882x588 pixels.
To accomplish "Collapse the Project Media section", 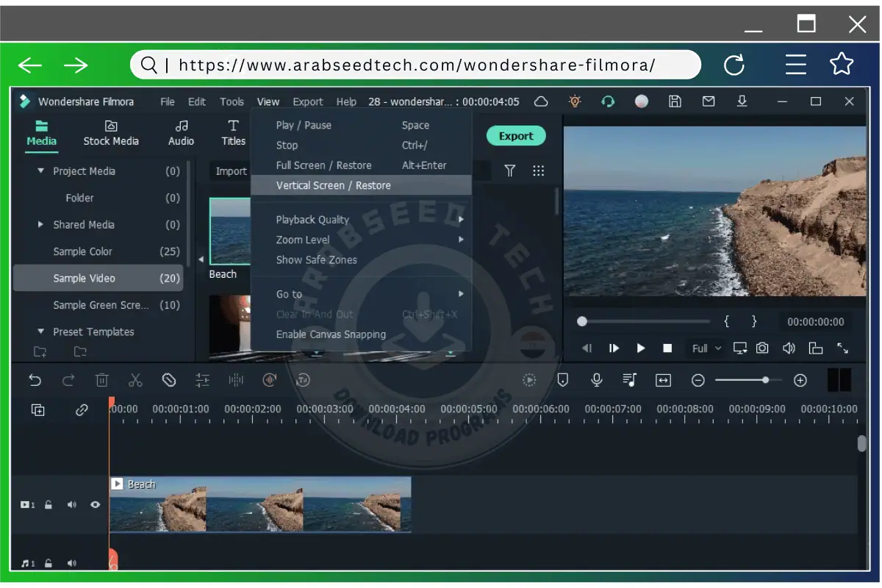I will (x=41, y=171).
